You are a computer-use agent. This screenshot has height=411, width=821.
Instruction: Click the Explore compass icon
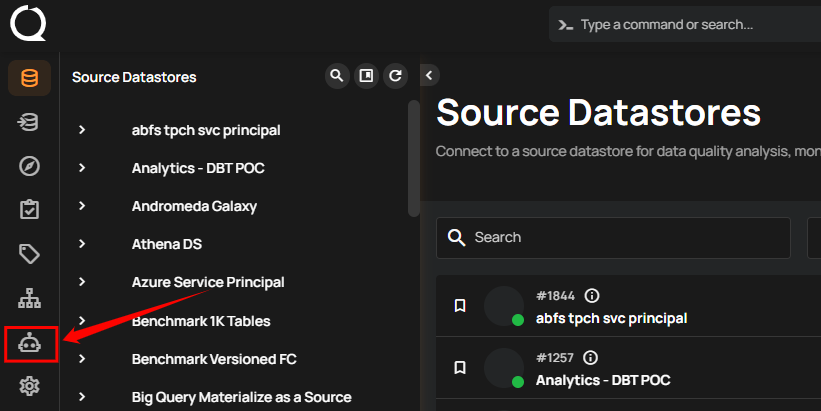tap(29, 166)
